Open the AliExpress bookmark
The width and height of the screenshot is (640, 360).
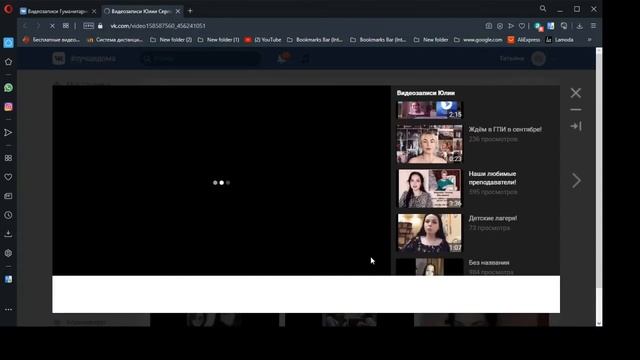524,40
